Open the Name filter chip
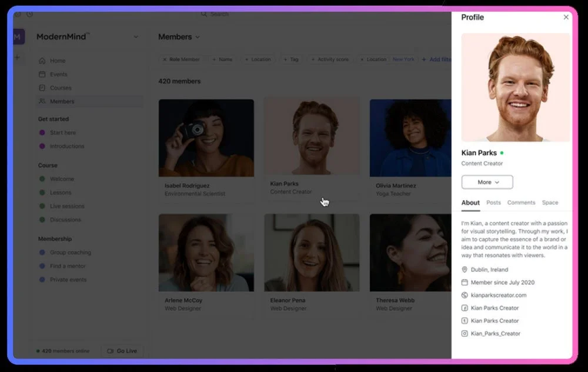 pyautogui.click(x=222, y=59)
